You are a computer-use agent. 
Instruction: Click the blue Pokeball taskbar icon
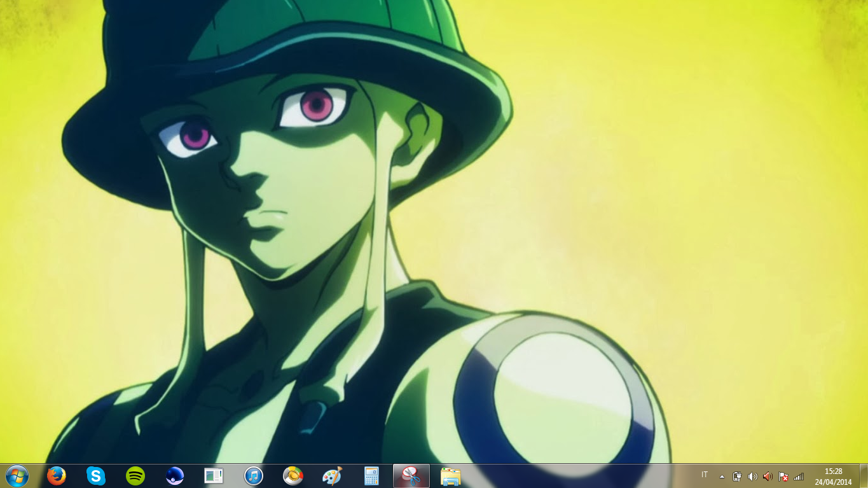tap(174, 476)
